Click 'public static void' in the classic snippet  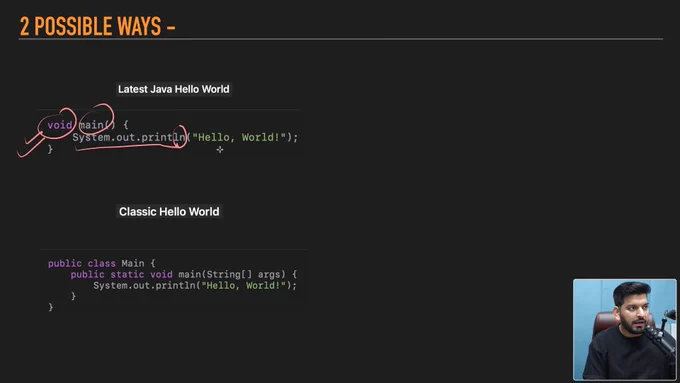[x=121, y=275]
